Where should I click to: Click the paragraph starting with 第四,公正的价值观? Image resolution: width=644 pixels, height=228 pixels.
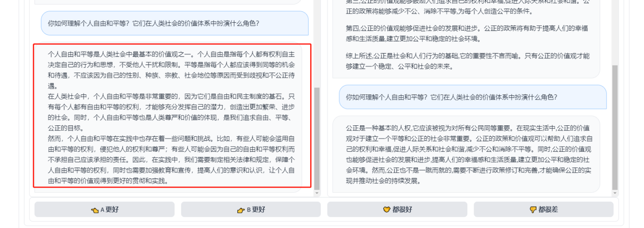467,34
